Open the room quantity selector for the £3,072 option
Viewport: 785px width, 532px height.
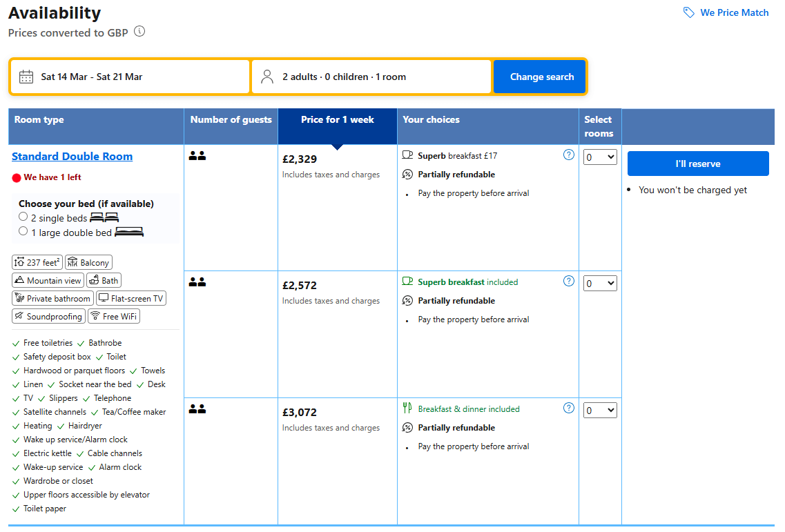(x=599, y=410)
